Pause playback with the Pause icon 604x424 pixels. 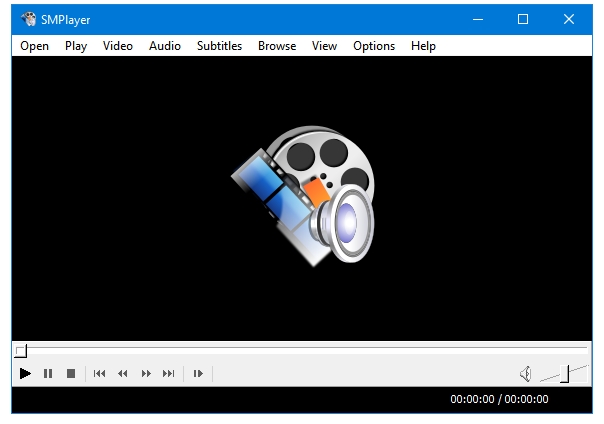click(x=48, y=373)
